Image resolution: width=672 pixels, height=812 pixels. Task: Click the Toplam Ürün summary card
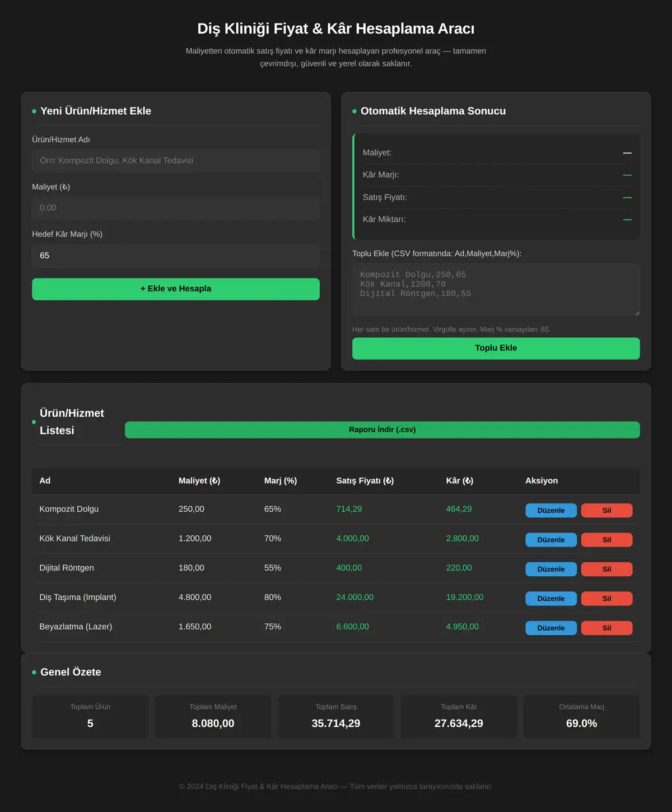[90, 717]
